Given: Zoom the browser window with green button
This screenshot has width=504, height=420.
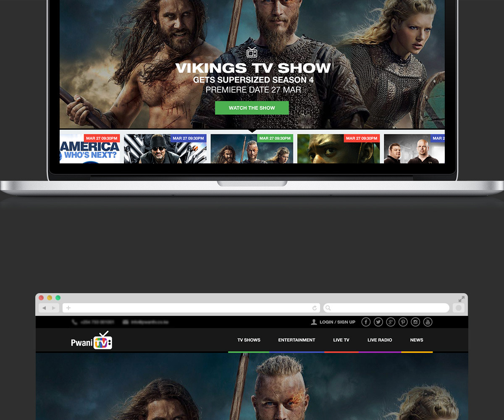Looking at the screenshot, I should pos(58,298).
